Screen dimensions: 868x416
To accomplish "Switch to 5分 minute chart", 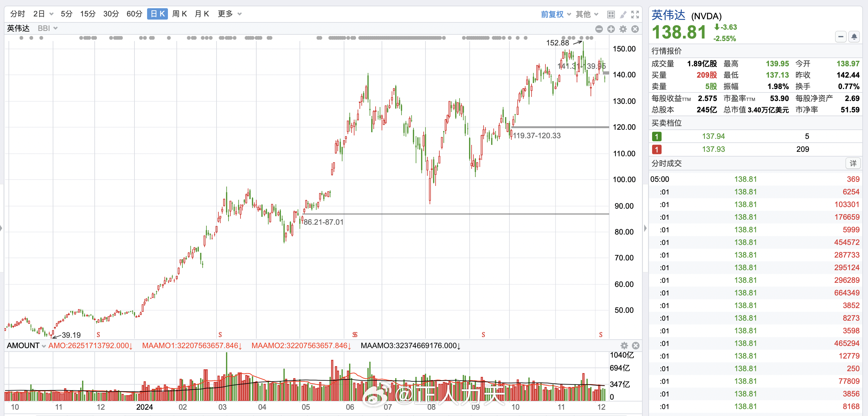I will 66,14.
